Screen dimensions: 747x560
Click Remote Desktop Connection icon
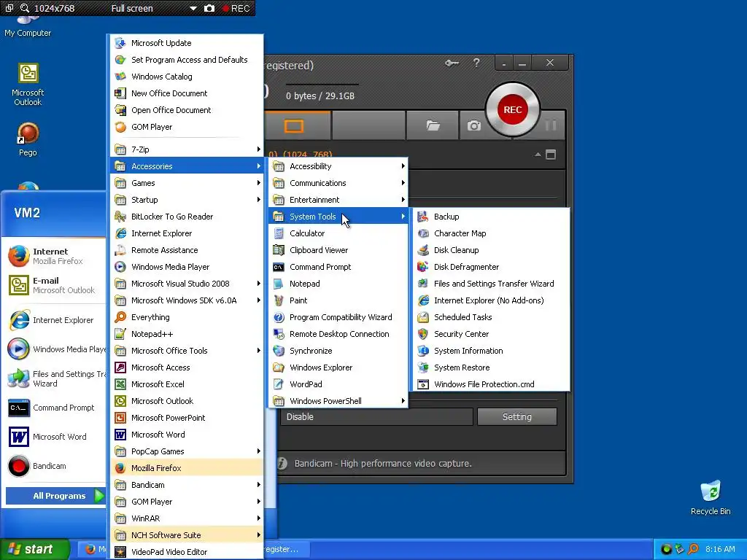coord(279,334)
